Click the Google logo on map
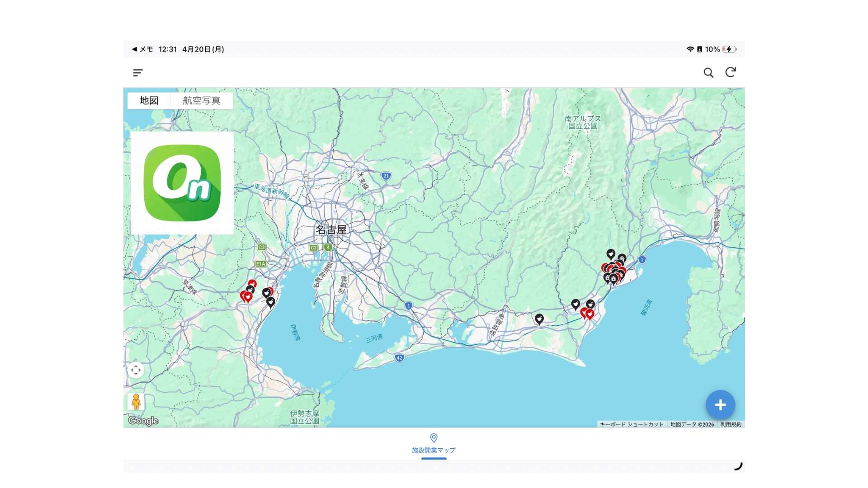Image resolution: width=868 pixels, height=488 pixels. tap(143, 421)
